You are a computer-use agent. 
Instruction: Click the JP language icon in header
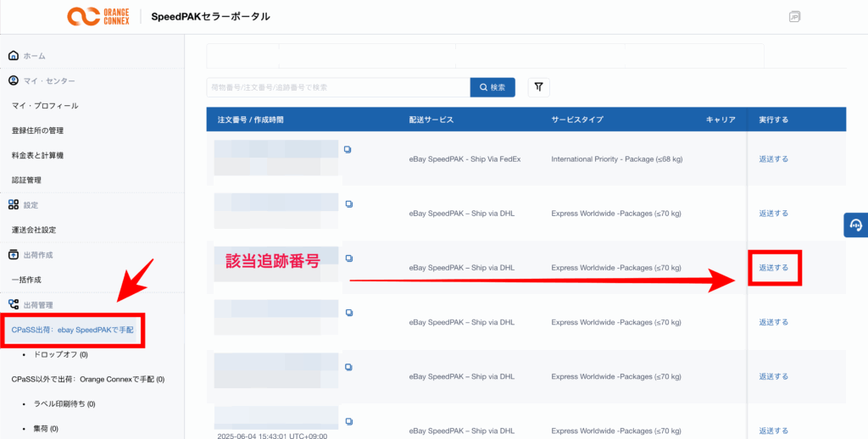click(x=794, y=17)
